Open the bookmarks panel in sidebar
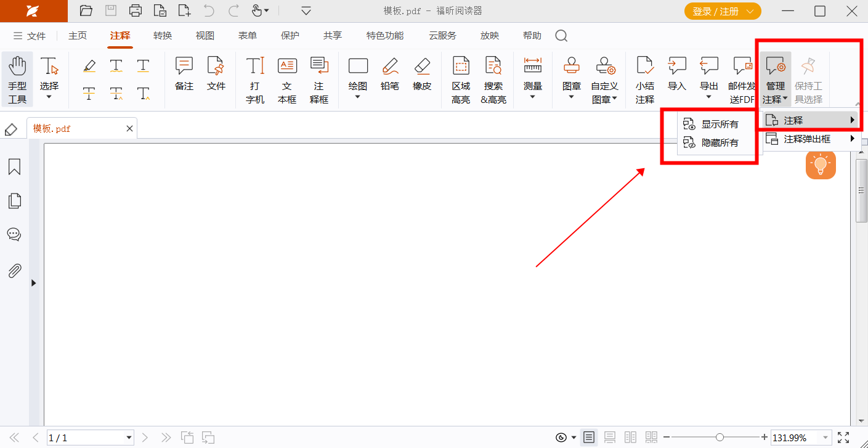This screenshot has height=448, width=868. click(x=14, y=166)
